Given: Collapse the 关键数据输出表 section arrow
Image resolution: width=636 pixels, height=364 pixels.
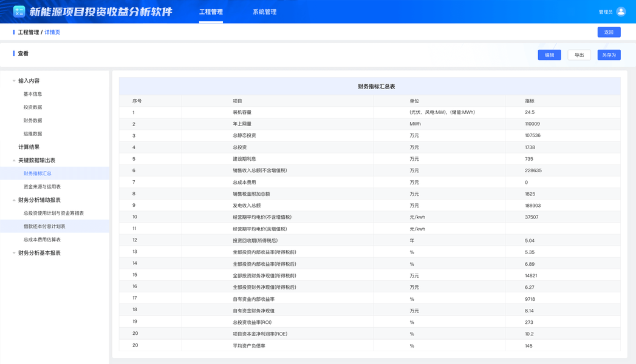Looking at the screenshot, I should pos(14,160).
